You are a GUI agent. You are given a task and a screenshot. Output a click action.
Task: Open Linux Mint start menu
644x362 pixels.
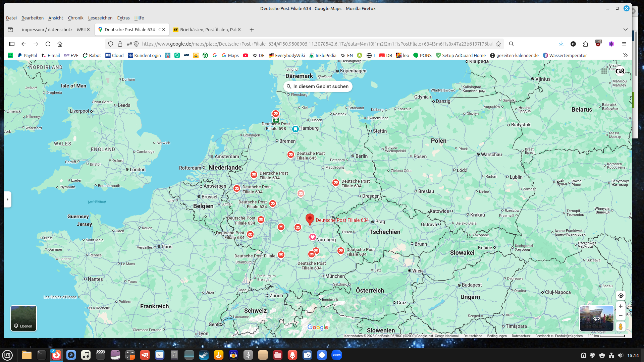[x=7, y=355]
